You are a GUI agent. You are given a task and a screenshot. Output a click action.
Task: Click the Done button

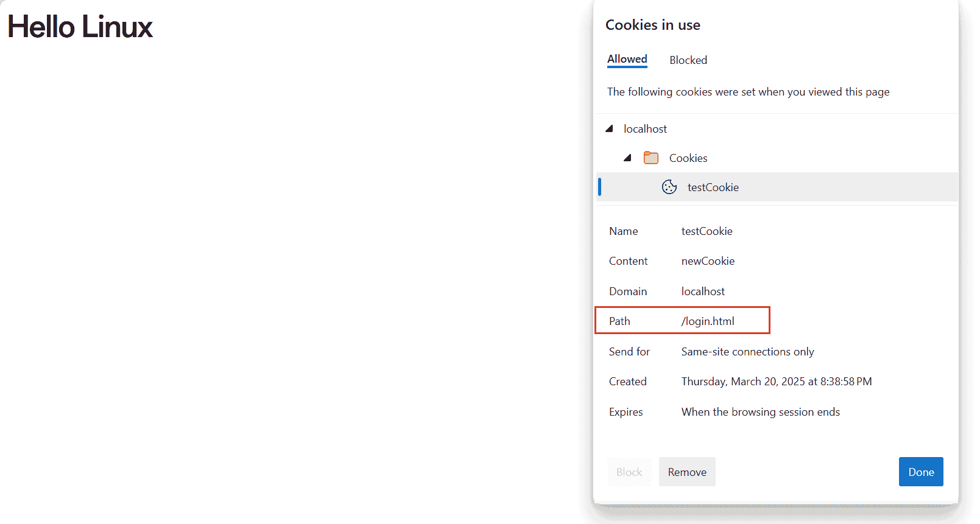pyautogui.click(x=921, y=472)
